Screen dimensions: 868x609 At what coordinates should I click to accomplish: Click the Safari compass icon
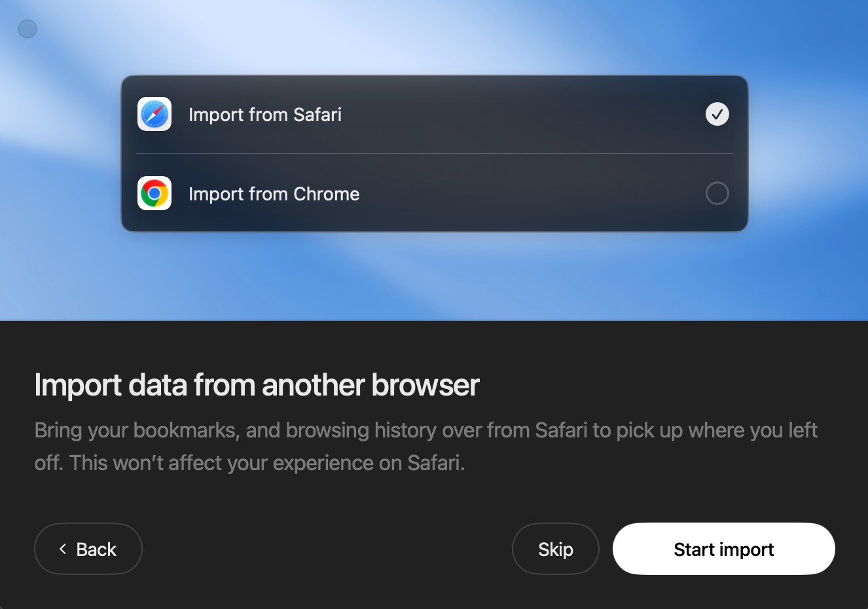pyautogui.click(x=154, y=114)
